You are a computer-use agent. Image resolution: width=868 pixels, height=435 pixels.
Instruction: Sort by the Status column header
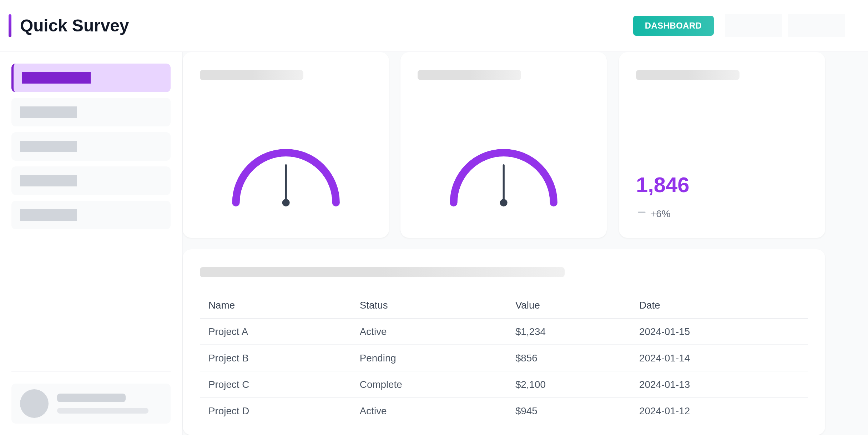pos(373,305)
